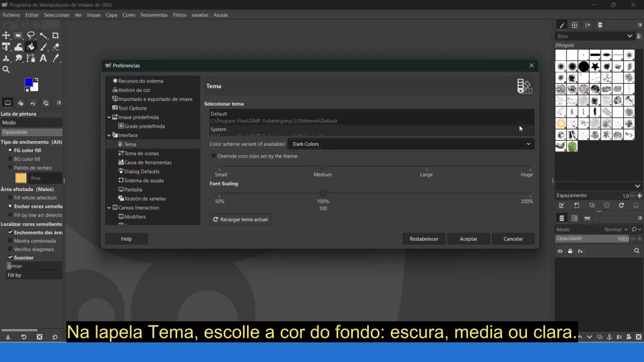644x362 pixels.
Task: Select the Rectangle Select tool
Action: coord(18,35)
